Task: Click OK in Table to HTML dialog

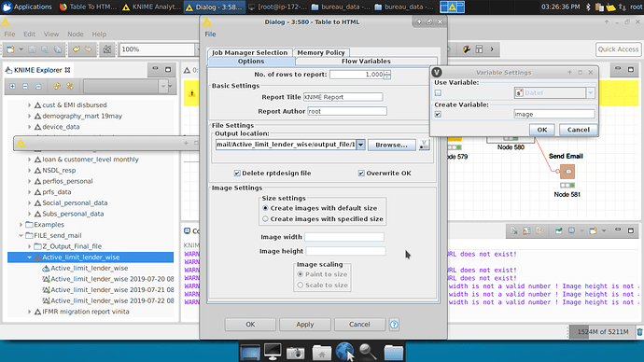Action: point(250,325)
